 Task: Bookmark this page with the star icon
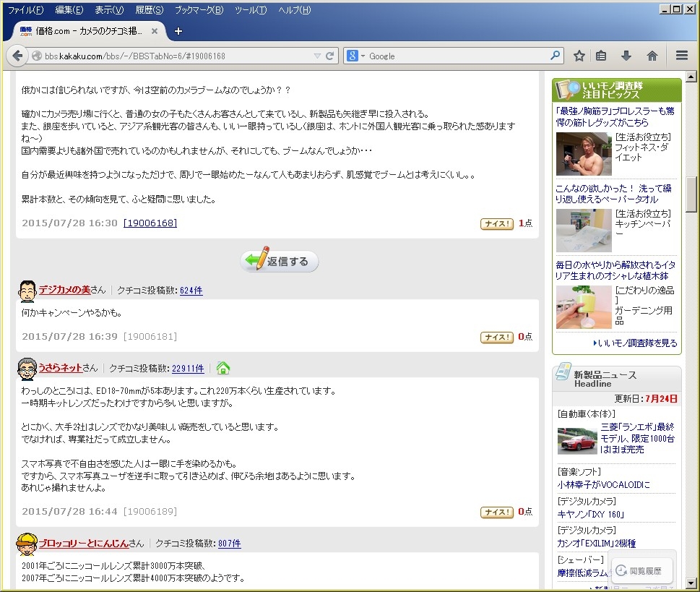(x=579, y=56)
